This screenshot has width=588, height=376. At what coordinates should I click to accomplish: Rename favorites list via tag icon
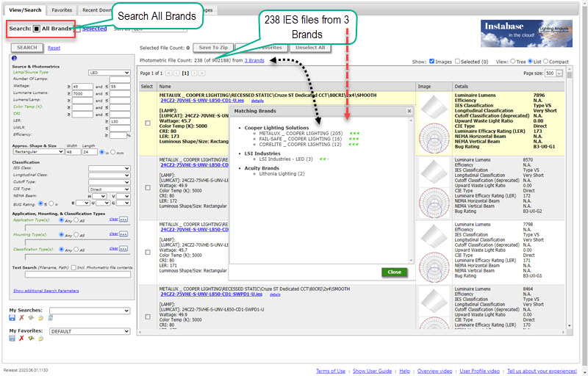pos(31,339)
